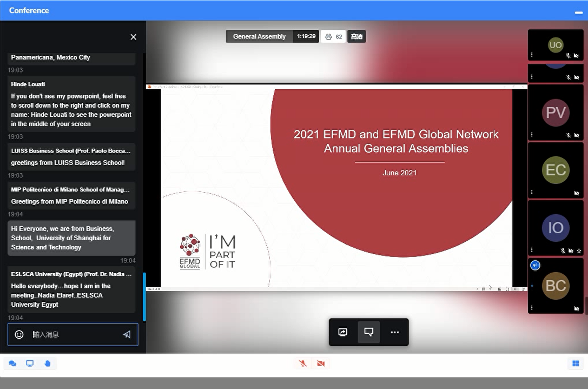
Task: Toggle the camera off button
Action: point(321,364)
